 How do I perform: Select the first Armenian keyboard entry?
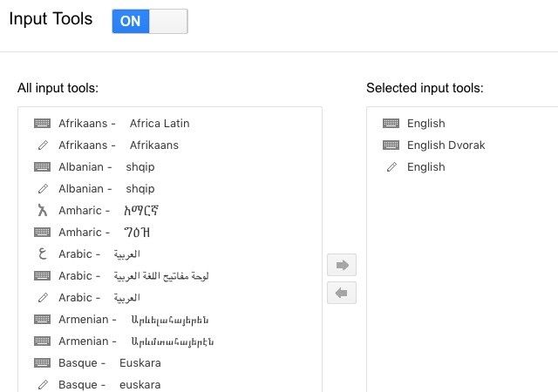pyautogui.click(x=133, y=320)
